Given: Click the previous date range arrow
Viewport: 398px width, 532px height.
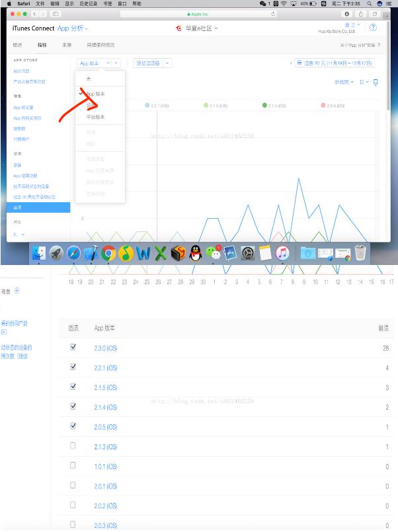Looking at the screenshot, I should pos(291,63).
